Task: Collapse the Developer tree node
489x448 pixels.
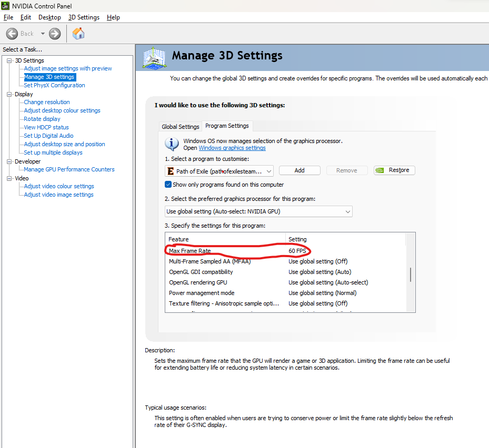Action: click(x=9, y=161)
